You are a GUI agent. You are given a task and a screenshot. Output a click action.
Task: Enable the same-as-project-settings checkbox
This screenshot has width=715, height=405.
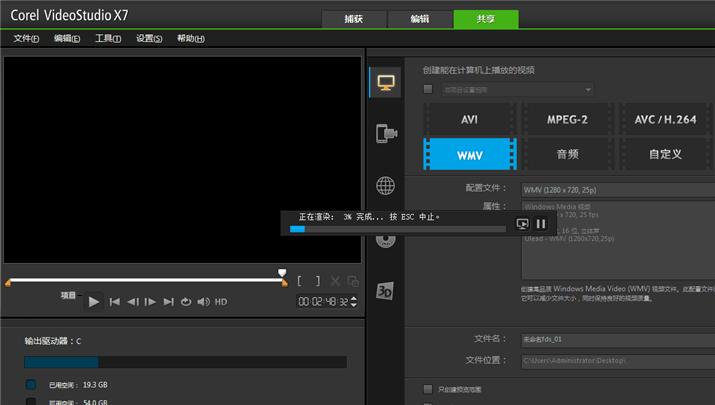pyautogui.click(x=428, y=89)
